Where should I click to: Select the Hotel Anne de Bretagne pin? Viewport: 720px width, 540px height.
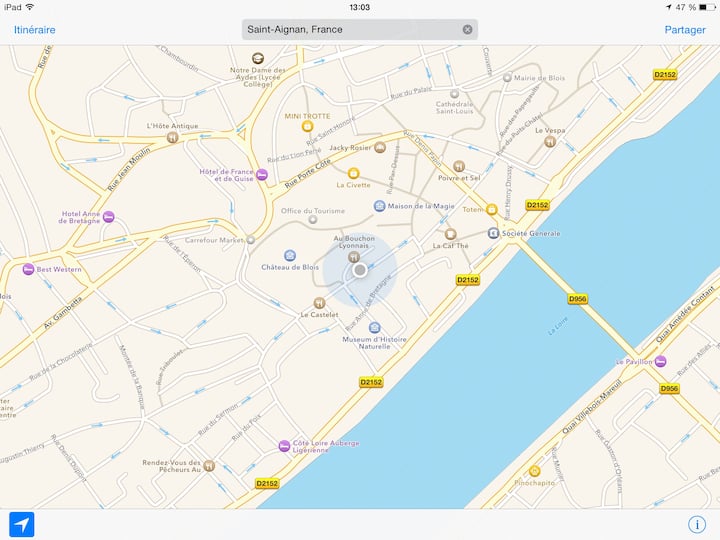(109, 216)
